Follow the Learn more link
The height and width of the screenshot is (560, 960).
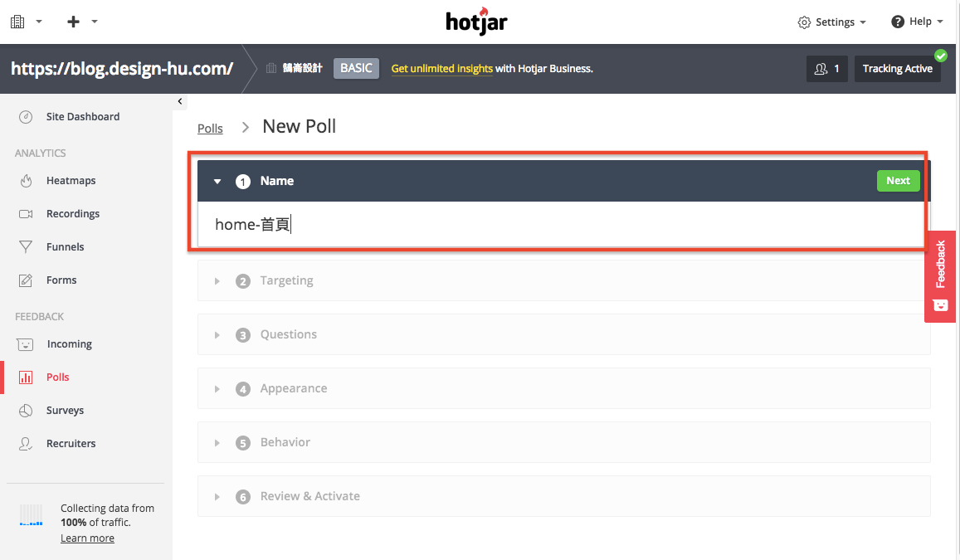tap(87, 538)
